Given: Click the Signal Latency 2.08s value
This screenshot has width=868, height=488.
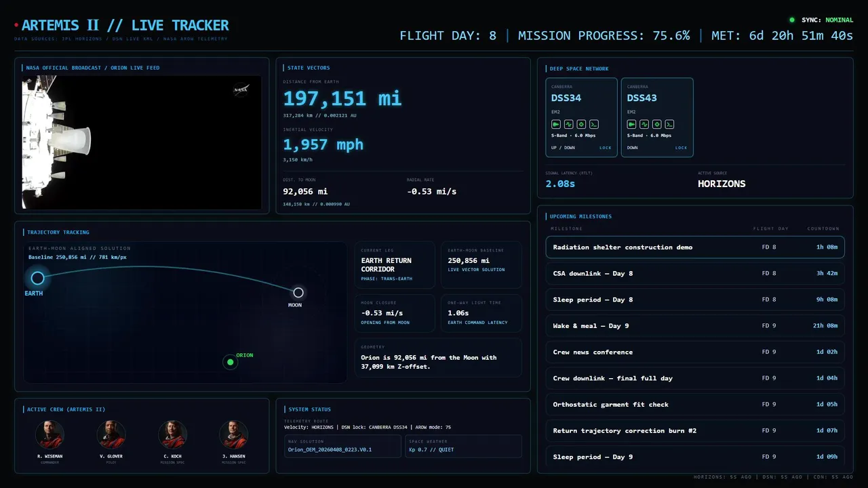Looking at the screenshot, I should click(x=560, y=184).
